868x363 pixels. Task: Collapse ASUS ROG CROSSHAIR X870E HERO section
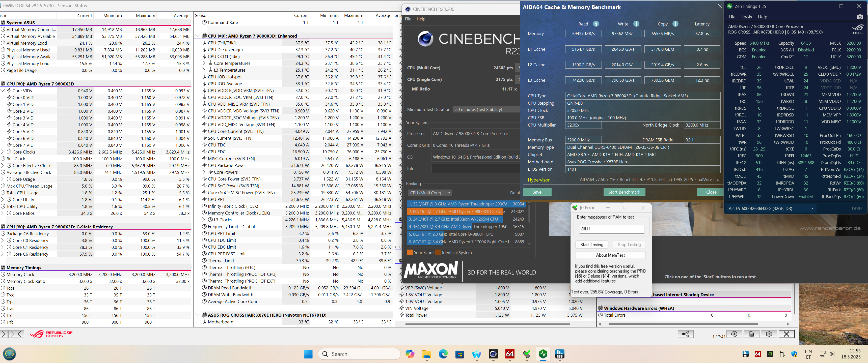click(198, 315)
